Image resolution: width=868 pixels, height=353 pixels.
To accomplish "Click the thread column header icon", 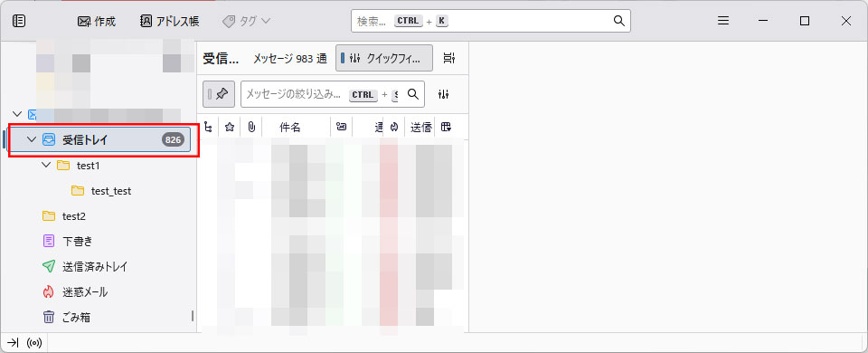I will tap(208, 127).
